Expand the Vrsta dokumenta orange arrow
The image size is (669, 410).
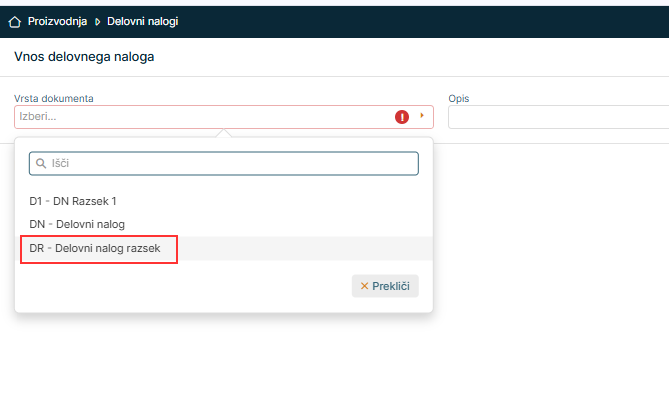pos(422,117)
